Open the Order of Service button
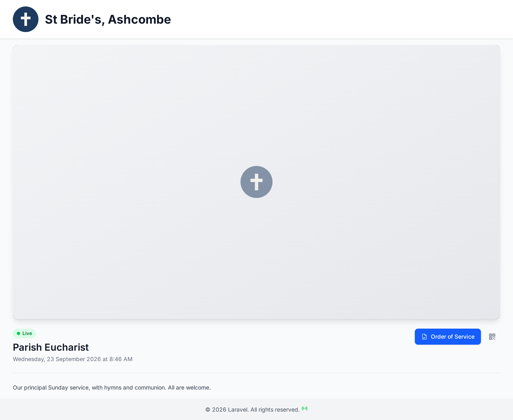Screen dimensions: 513x420 (448, 336)
